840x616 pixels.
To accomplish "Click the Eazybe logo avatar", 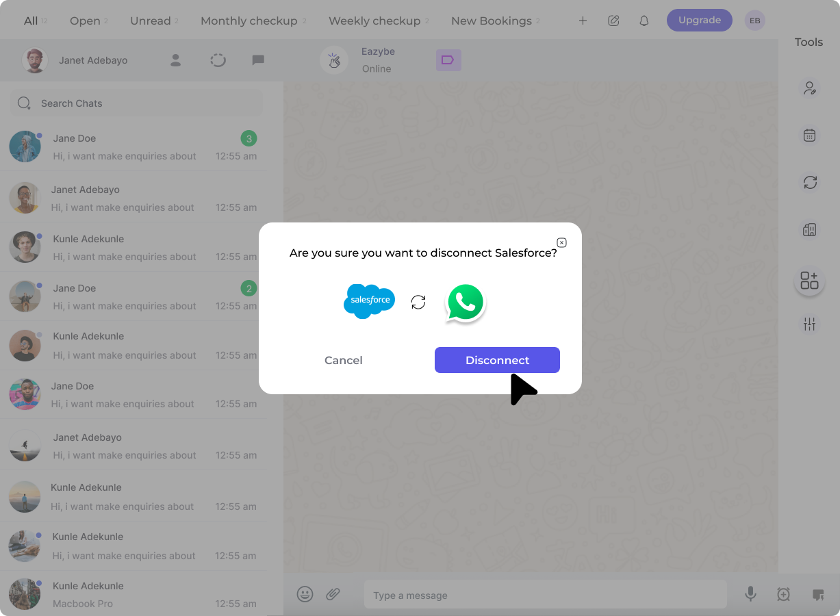I will tap(334, 60).
